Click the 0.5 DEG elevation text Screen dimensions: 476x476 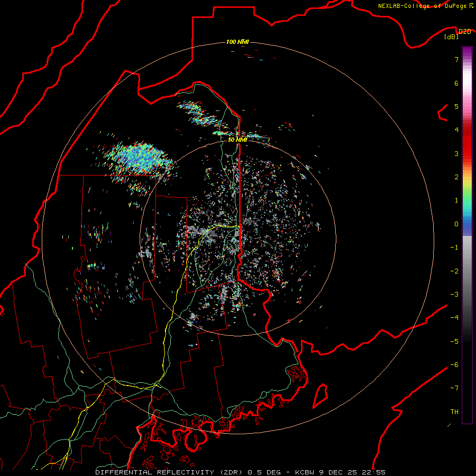(x=266, y=472)
